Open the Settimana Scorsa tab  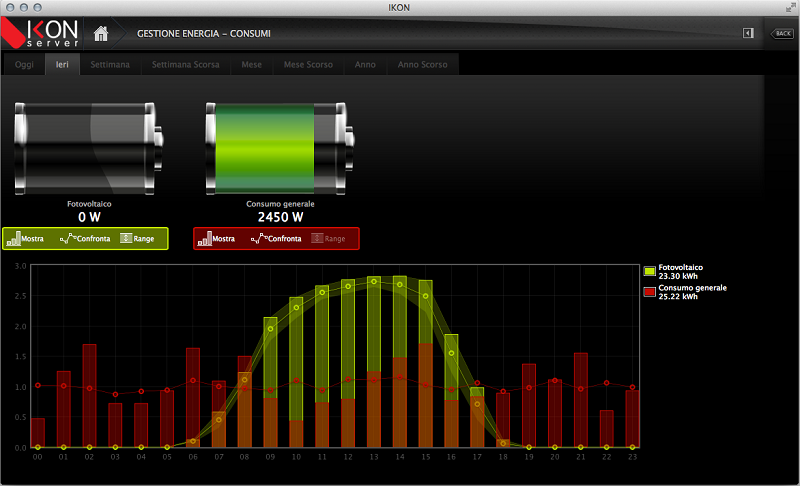[186, 64]
